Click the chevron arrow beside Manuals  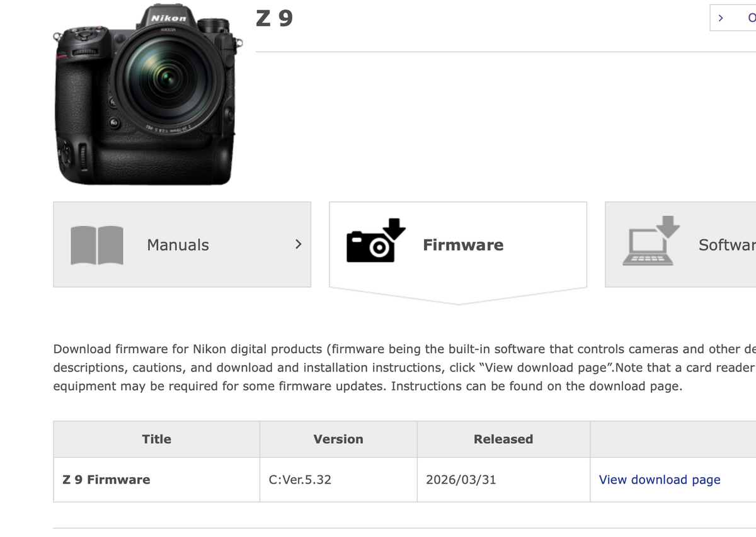pos(299,244)
